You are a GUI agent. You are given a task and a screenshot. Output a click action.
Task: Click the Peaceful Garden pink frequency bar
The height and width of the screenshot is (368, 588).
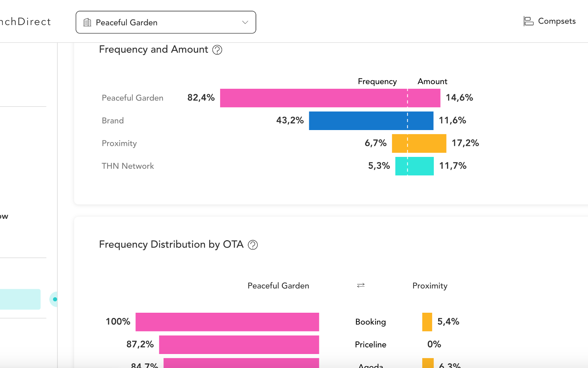tap(313, 98)
